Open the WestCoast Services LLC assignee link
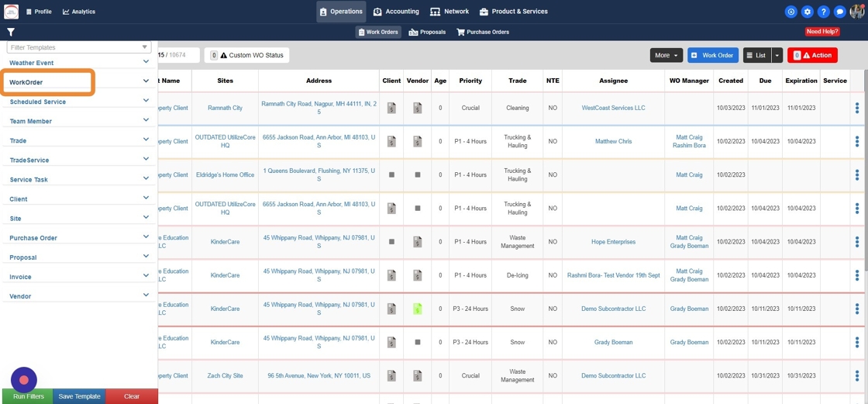The height and width of the screenshot is (404, 868). [x=613, y=108]
